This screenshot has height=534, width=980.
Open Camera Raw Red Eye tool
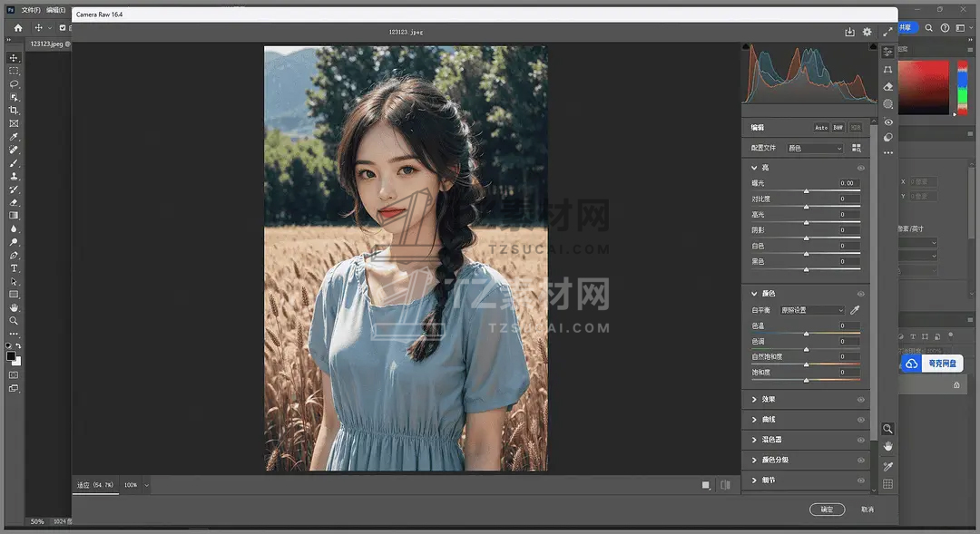tap(887, 121)
